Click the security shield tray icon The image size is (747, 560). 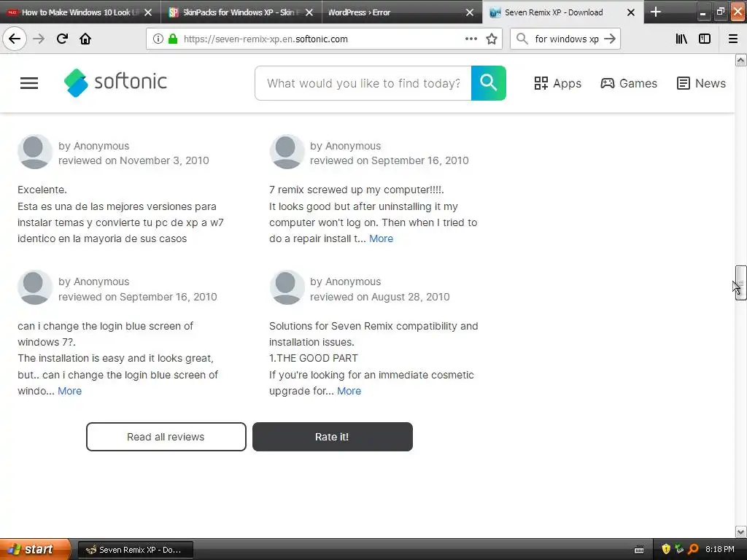click(x=666, y=549)
